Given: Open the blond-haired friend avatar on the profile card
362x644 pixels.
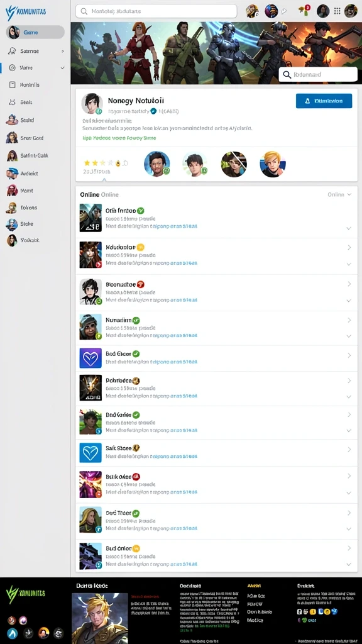Looking at the screenshot, I should (273, 164).
